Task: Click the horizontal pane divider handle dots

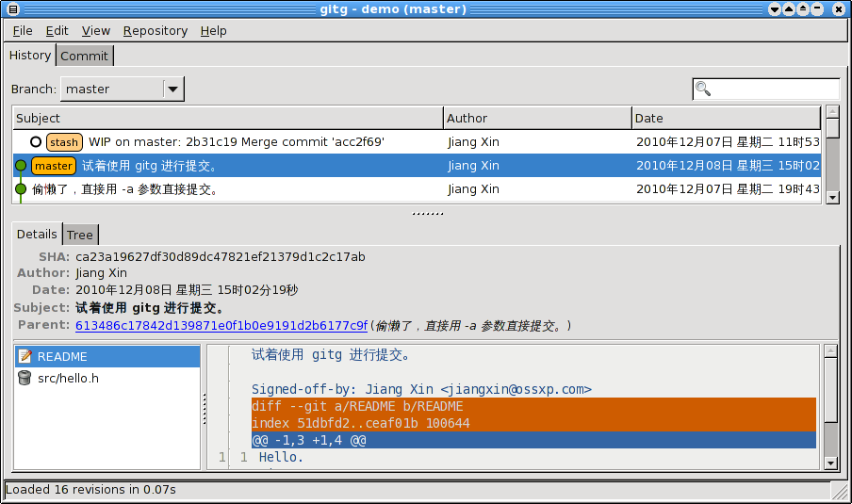Action: (428, 214)
